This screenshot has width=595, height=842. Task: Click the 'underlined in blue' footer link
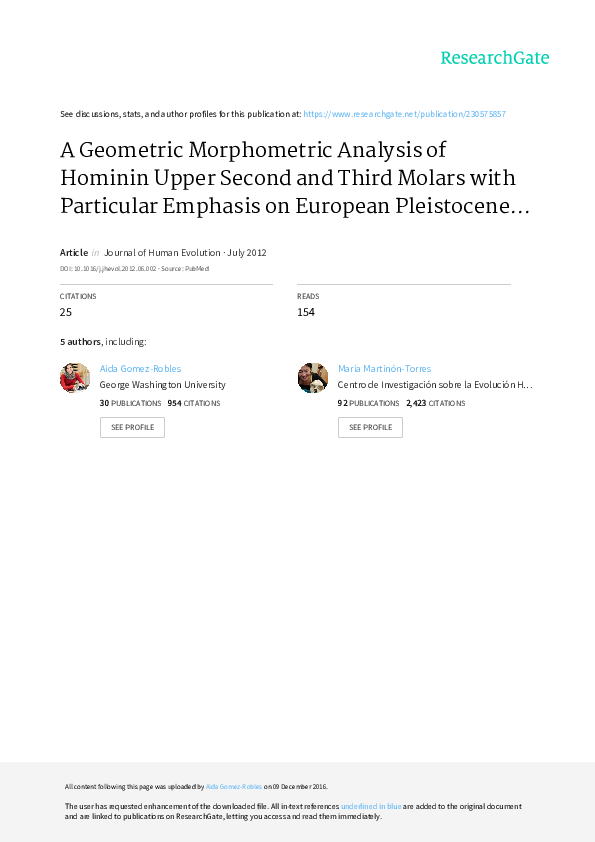click(x=371, y=806)
